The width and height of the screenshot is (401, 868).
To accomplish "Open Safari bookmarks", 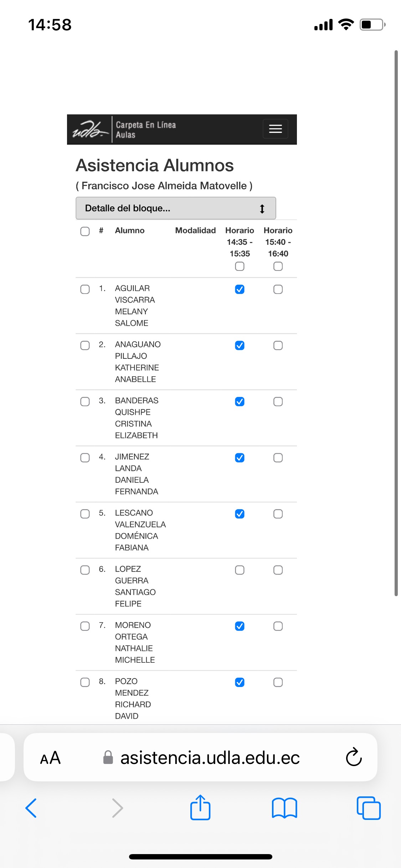I will pos(284,808).
